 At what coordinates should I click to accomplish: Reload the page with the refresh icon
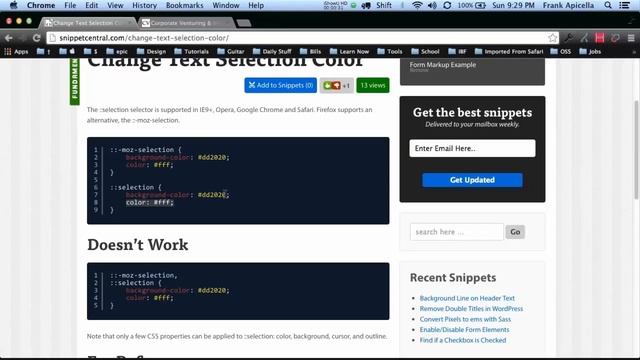click(36, 38)
